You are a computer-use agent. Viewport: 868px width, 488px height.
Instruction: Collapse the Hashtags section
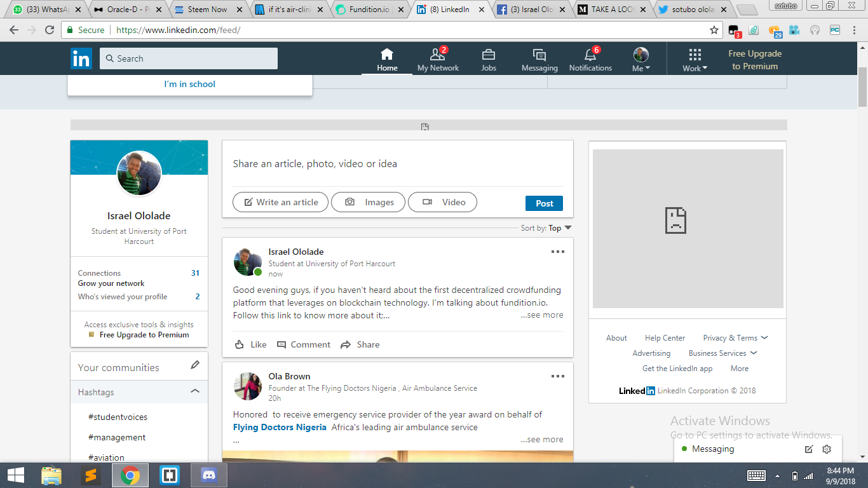coord(195,391)
